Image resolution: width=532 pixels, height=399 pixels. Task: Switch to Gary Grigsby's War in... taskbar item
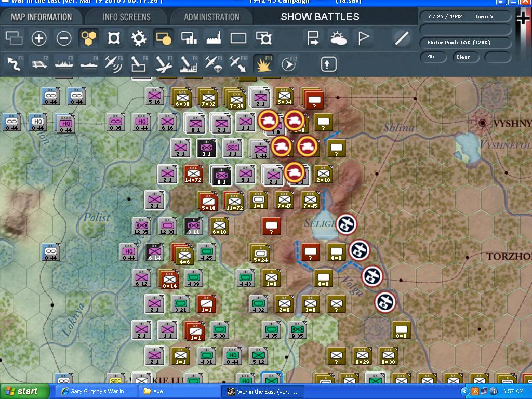pyautogui.click(x=96, y=392)
